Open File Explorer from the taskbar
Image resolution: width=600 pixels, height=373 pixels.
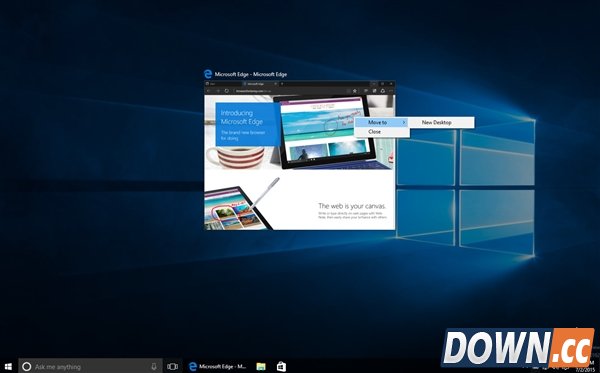[x=261, y=366]
